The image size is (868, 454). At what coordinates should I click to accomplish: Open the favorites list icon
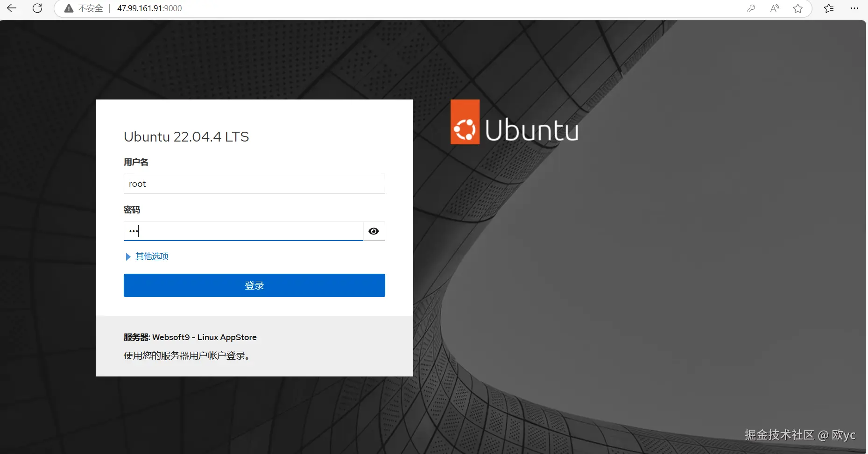point(829,8)
